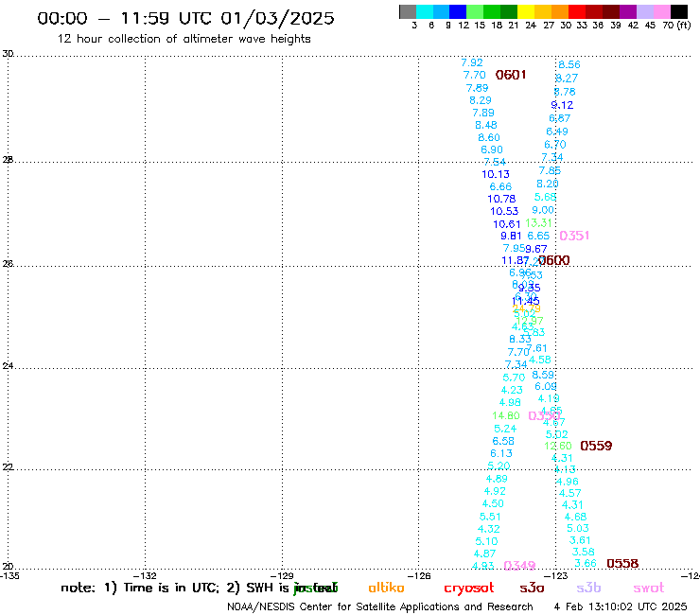The image size is (700, 615).
Task: Click the gray swatch in the color scale
Action: tap(408, 11)
